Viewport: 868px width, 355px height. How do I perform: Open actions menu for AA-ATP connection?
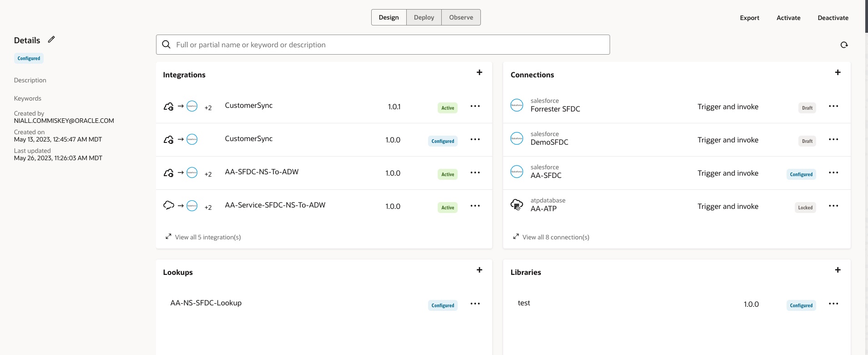(x=833, y=206)
